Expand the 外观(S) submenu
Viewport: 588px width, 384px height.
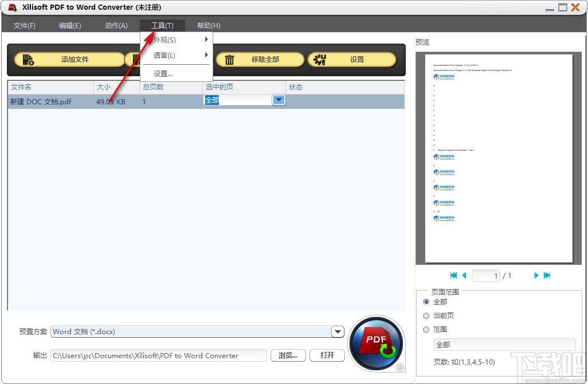[x=177, y=40]
